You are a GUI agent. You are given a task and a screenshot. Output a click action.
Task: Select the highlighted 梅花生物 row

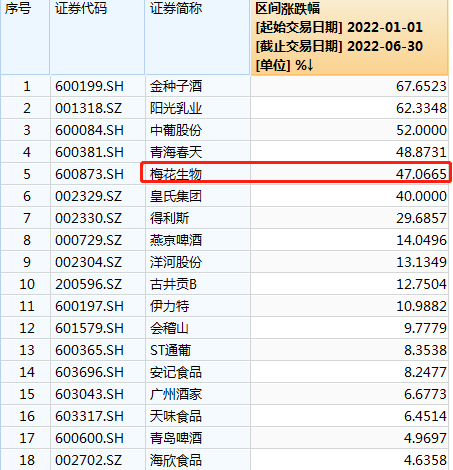click(296, 172)
